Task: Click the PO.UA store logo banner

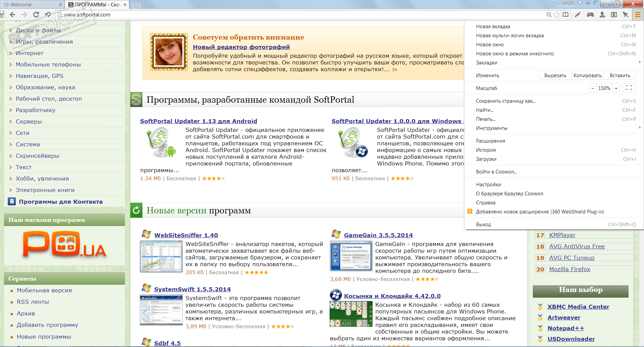Action: click(65, 245)
